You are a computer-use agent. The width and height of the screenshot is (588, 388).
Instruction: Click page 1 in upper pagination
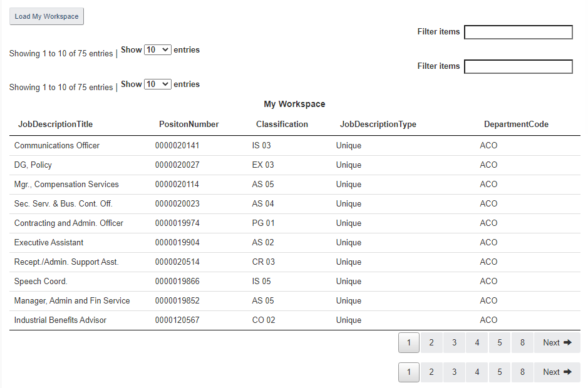tap(409, 343)
